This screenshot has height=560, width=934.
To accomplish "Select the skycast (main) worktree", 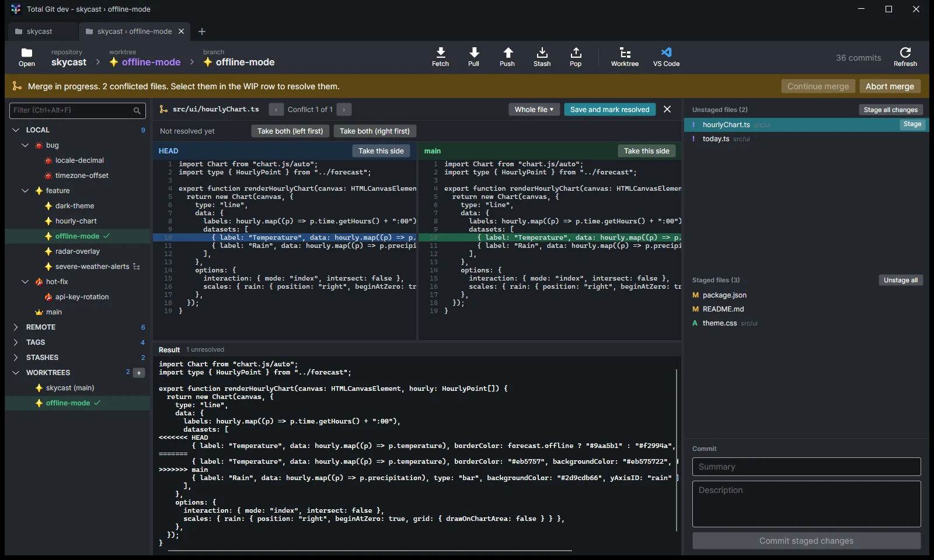I will click(70, 388).
